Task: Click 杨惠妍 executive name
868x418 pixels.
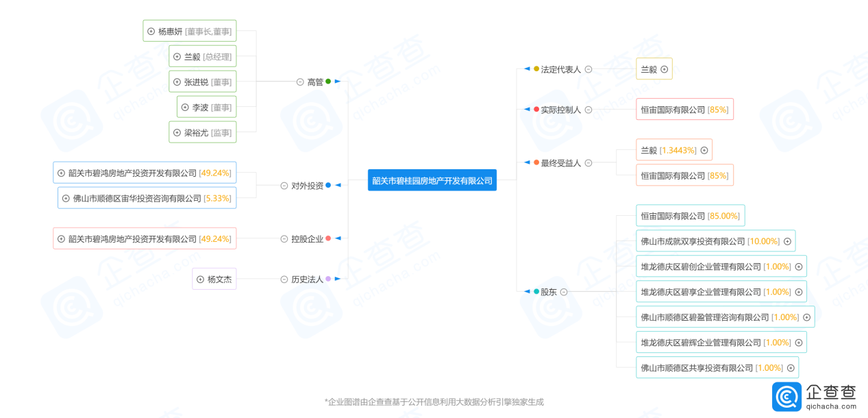Action: 170,32
